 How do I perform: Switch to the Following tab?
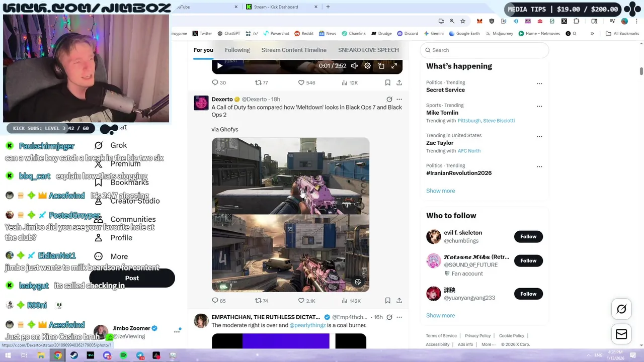[237, 50]
